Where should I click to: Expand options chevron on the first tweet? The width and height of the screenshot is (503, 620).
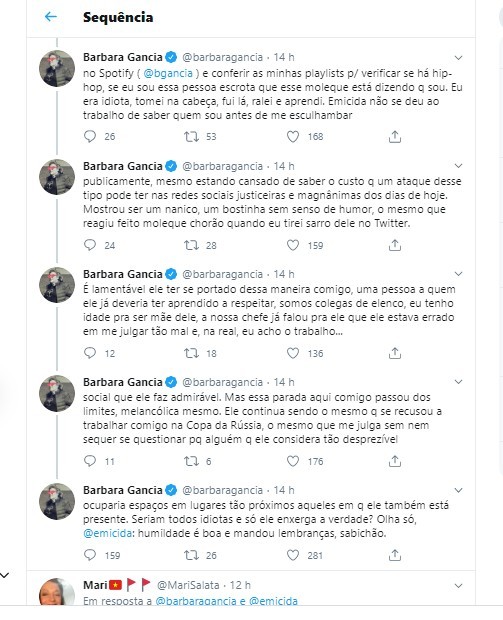pyautogui.click(x=458, y=58)
